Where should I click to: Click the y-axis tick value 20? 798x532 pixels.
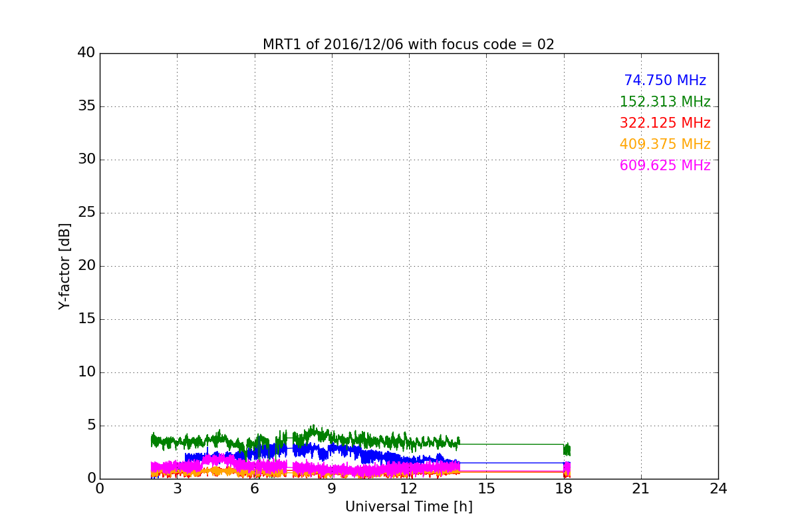pyautogui.click(x=86, y=266)
